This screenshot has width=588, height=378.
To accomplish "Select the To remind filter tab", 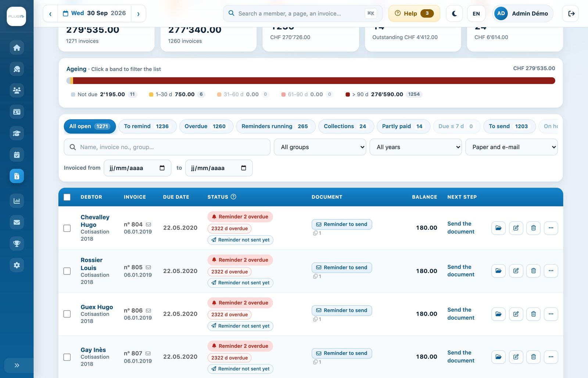I will (x=147, y=126).
